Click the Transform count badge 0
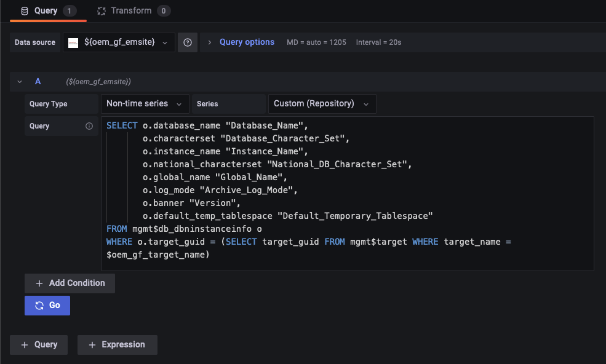Viewport: 606px width, 364px height. pyautogui.click(x=164, y=11)
